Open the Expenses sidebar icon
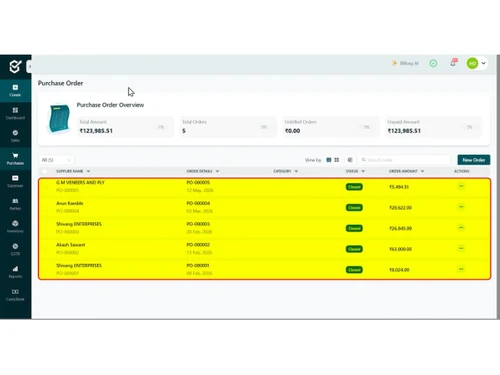Viewport: 500px width, 375px height. [x=15, y=181]
